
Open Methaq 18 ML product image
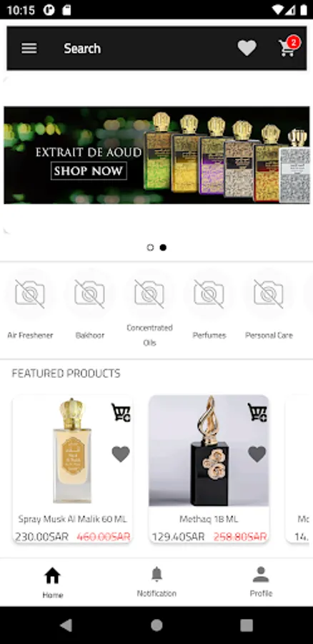(209, 451)
